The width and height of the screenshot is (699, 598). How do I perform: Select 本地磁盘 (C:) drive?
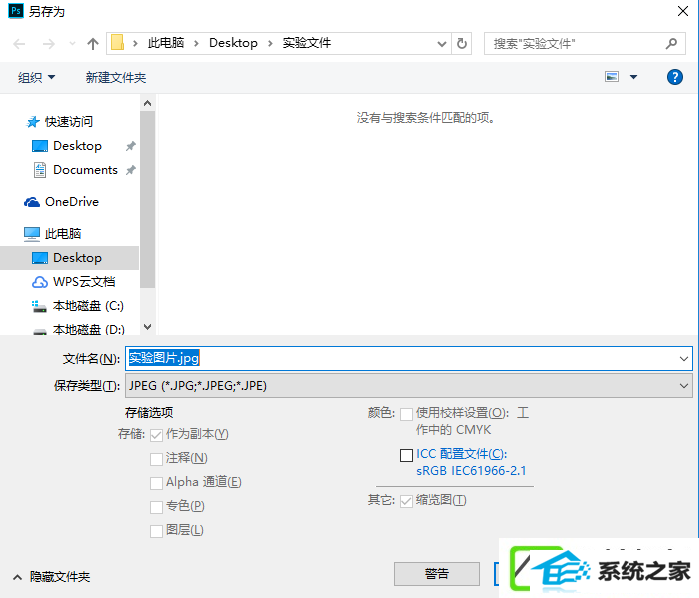pos(88,305)
